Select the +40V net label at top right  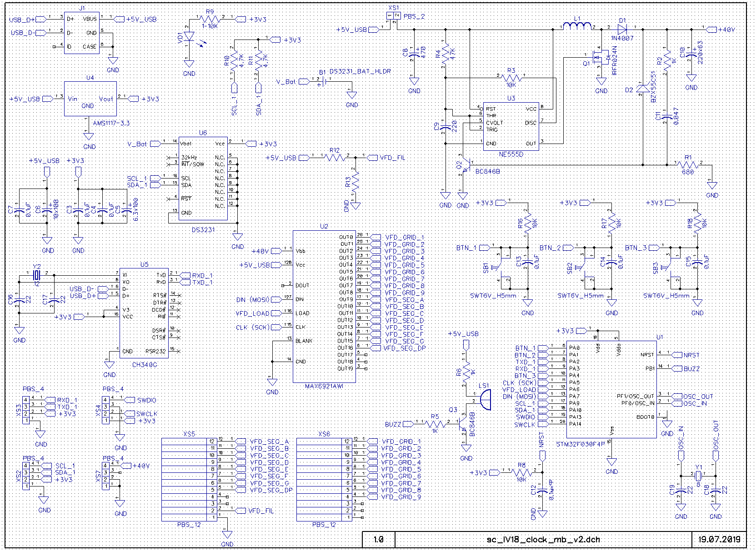pos(726,30)
